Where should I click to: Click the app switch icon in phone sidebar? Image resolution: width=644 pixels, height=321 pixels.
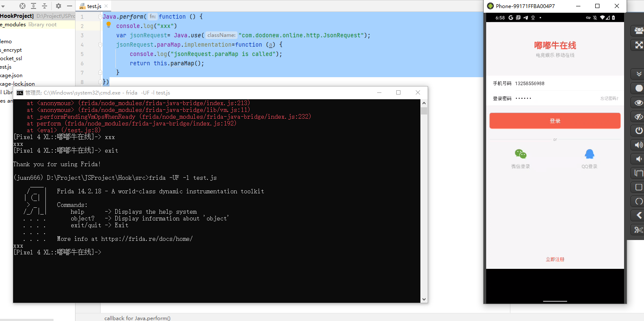pyautogui.click(x=638, y=173)
